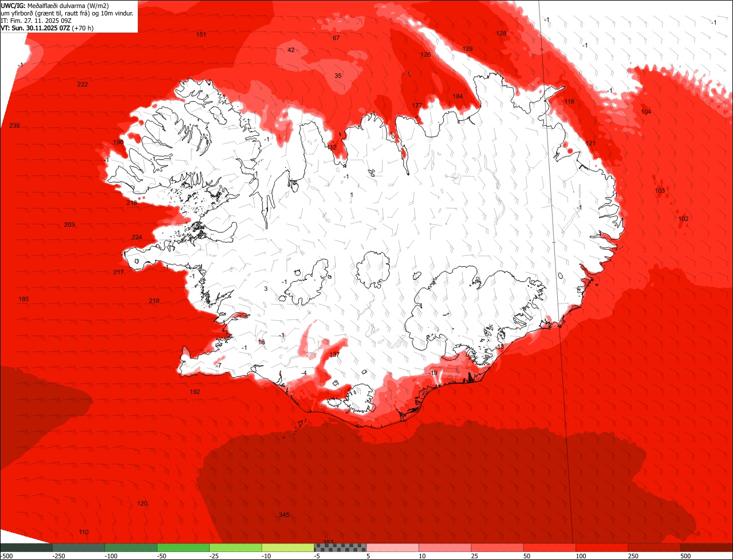Click the map value '203'

click(x=69, y=224)
